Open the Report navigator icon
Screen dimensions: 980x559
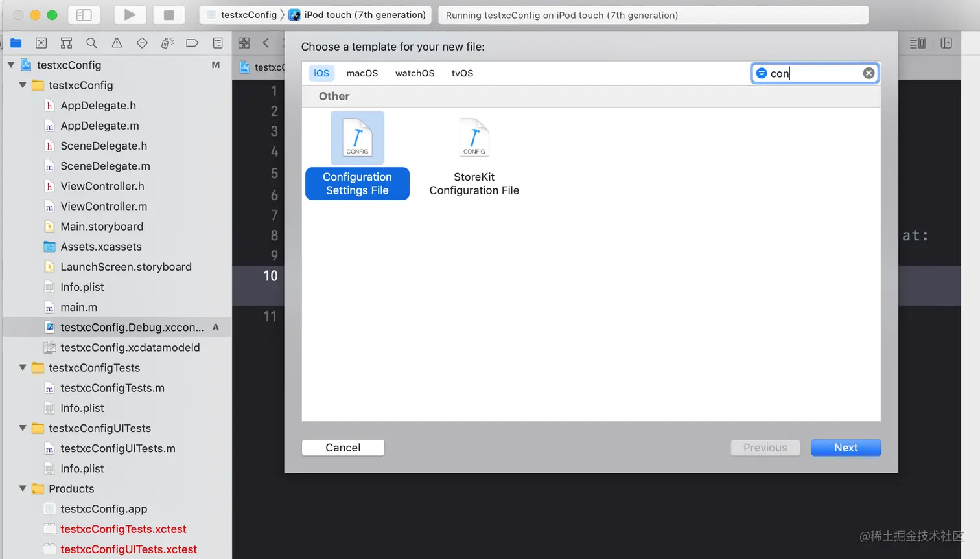pos(218,43)
